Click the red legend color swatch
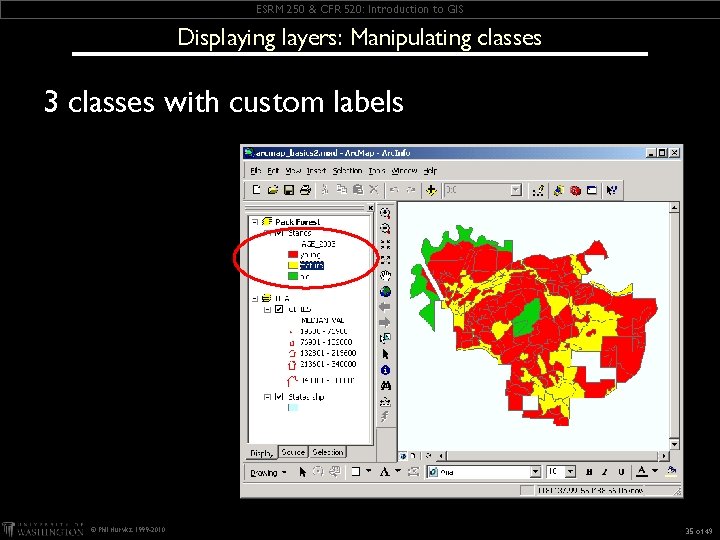Image resolution: width=720 pixels, height=540 pixels. (293, 254)
